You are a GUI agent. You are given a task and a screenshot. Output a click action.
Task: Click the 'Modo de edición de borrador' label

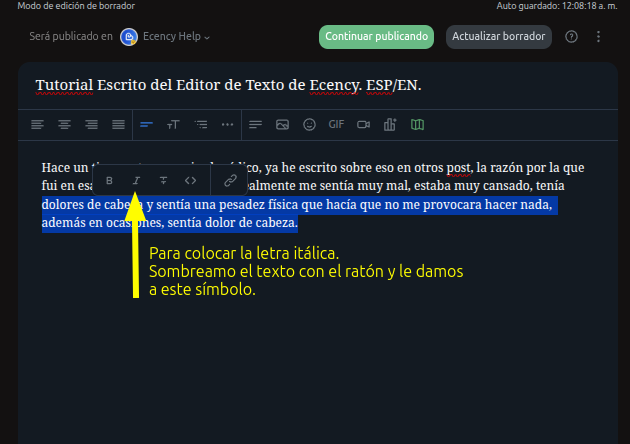coord(76,6)
